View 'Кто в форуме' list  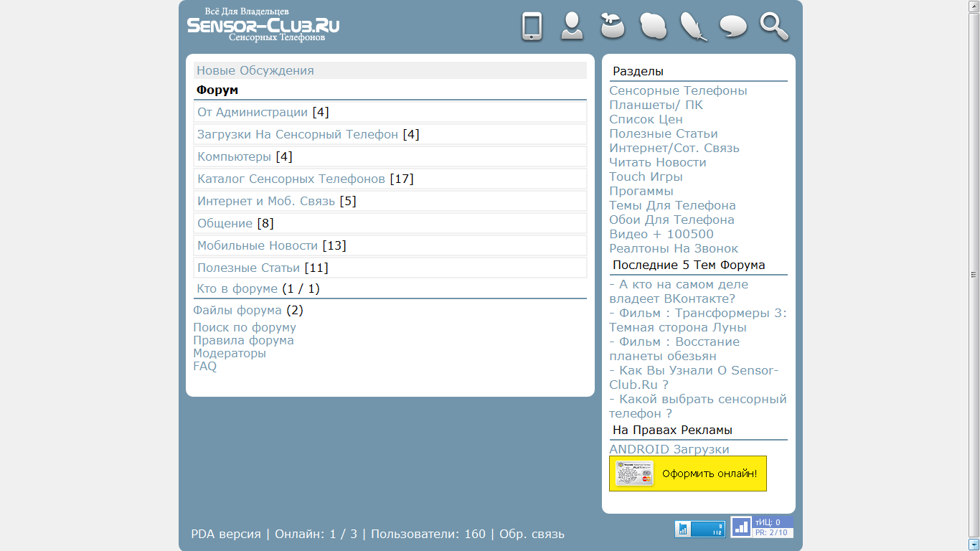[x=237, y=288]
